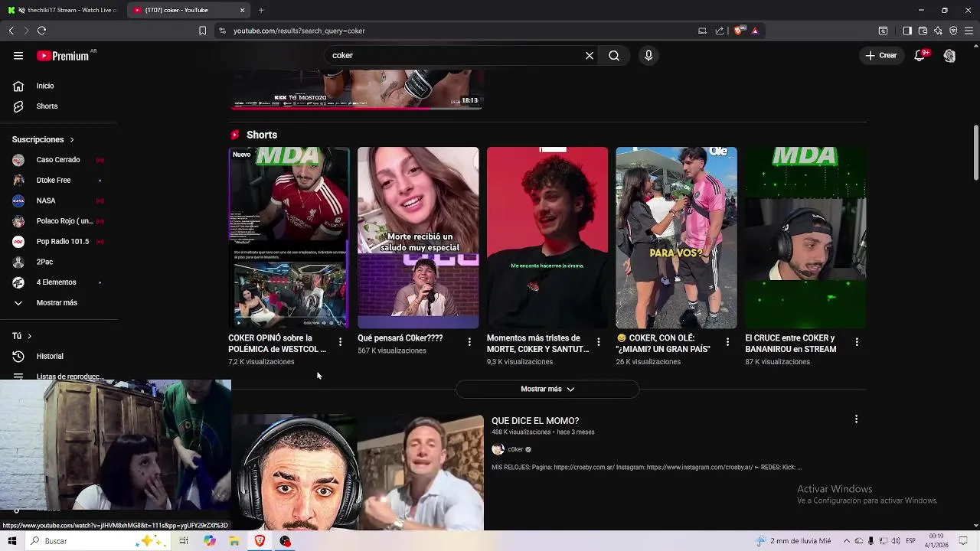980x551 pixels.
Task: Open a new browser tab with plus button
Action: tap(261, 10)
